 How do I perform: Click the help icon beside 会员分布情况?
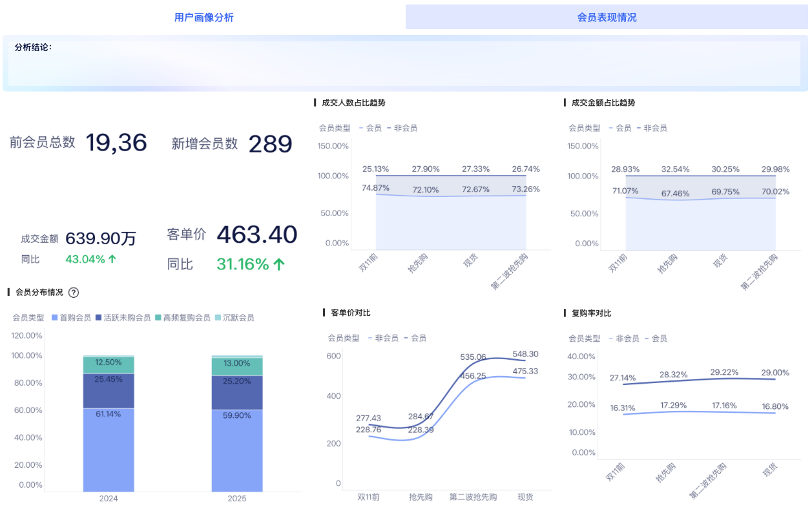(74, 293)
